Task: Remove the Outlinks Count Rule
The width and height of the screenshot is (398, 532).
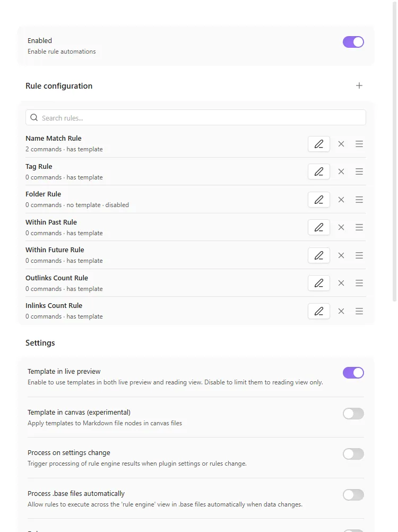Action: (x=341, y=283)
